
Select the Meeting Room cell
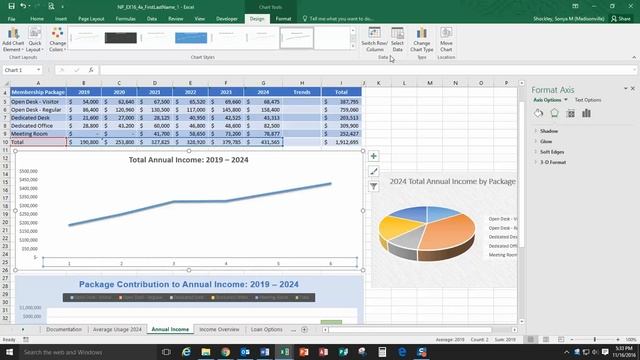38,134
